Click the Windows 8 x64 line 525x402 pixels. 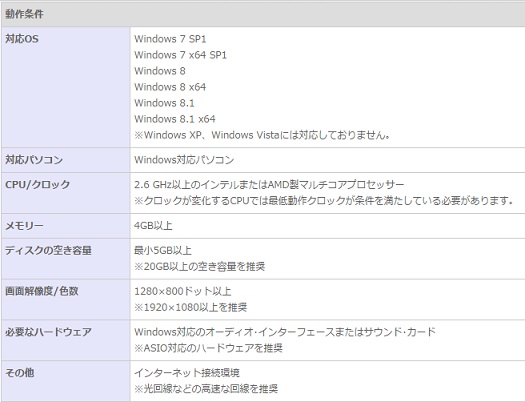(x=170, y=87)
